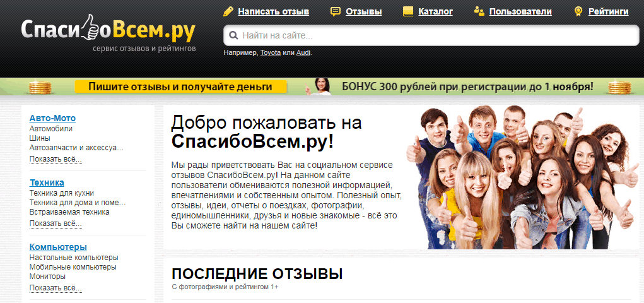Screen dimensions: 644x303
Task: Expand Техника list with Показать всё
Action: 56,223
